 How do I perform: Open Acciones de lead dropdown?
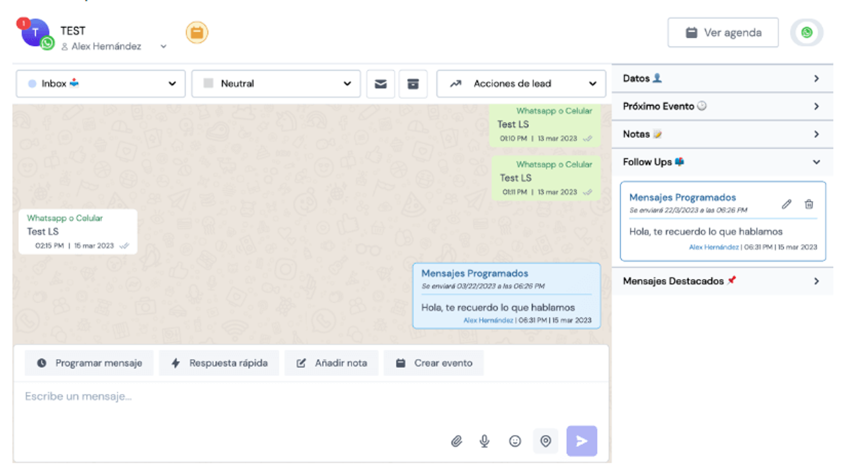[x=521, y=84]
